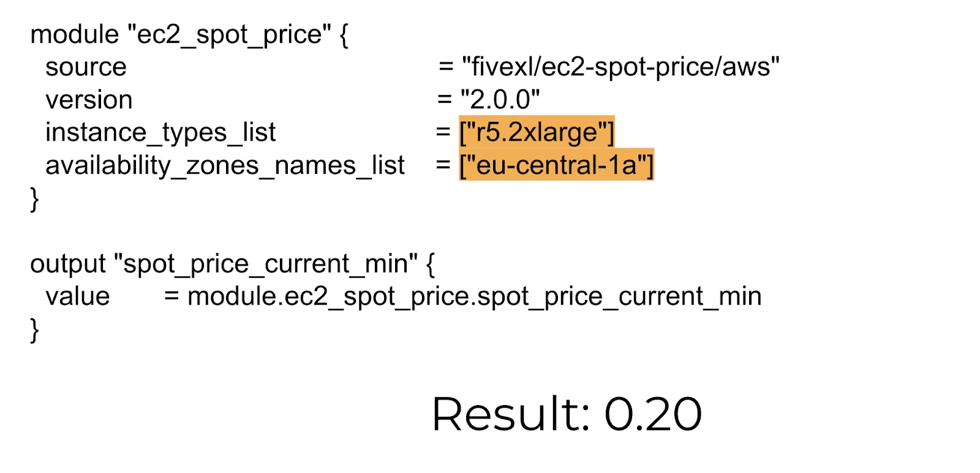The image size is (980, 473).
Task: Click the version attribute name
Action: [x=89, y=100]
